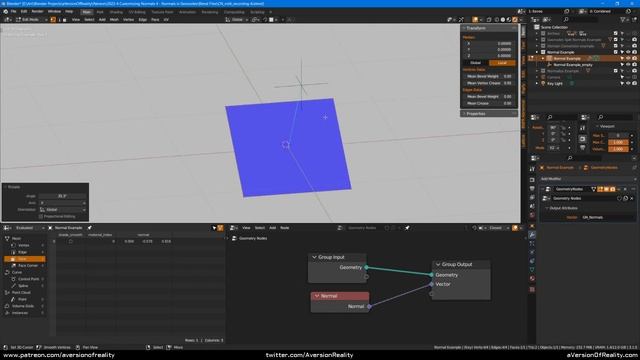The height and width of the screenshot is (360, 640).
Task: Select Normal Example_empty in outliner
Action: (x=573, y=65)
